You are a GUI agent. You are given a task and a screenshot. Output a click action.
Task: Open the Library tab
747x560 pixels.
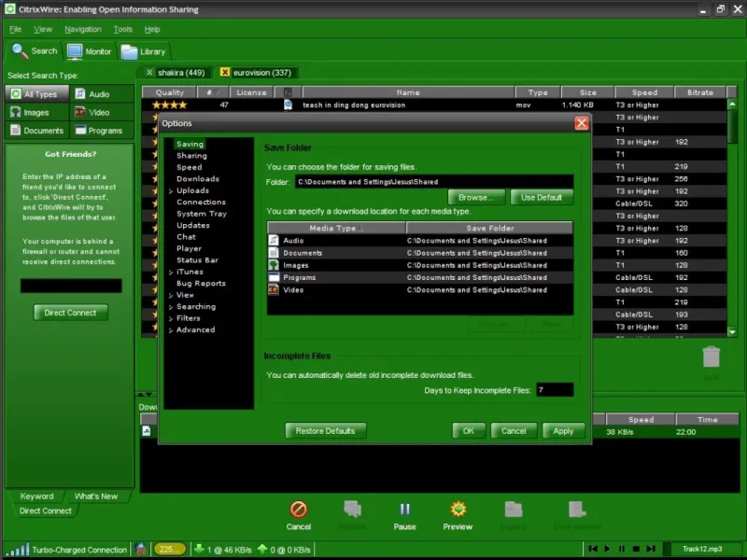[143, 51]
